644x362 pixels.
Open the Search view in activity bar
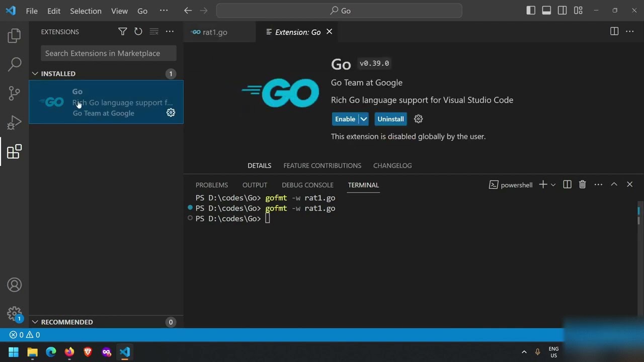tap(14, 64)
